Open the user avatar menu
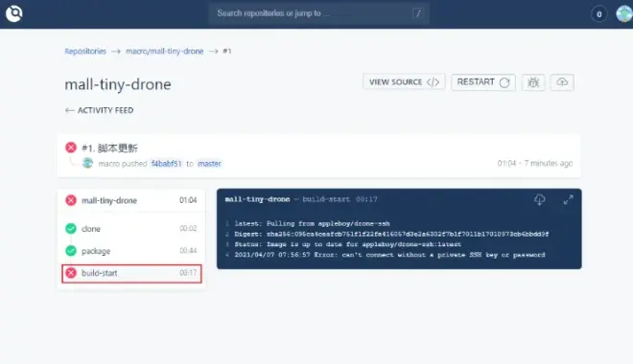Viewport: 633px width, 364px height. [624, 14]
